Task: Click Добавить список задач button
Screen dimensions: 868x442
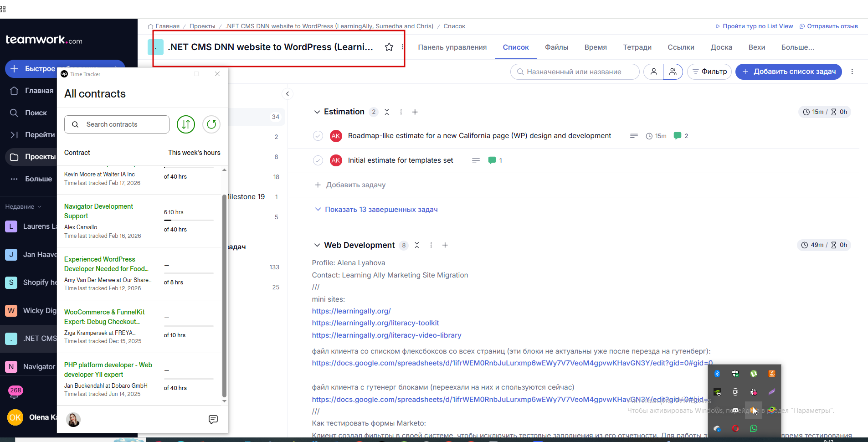Action: point(789,72)
